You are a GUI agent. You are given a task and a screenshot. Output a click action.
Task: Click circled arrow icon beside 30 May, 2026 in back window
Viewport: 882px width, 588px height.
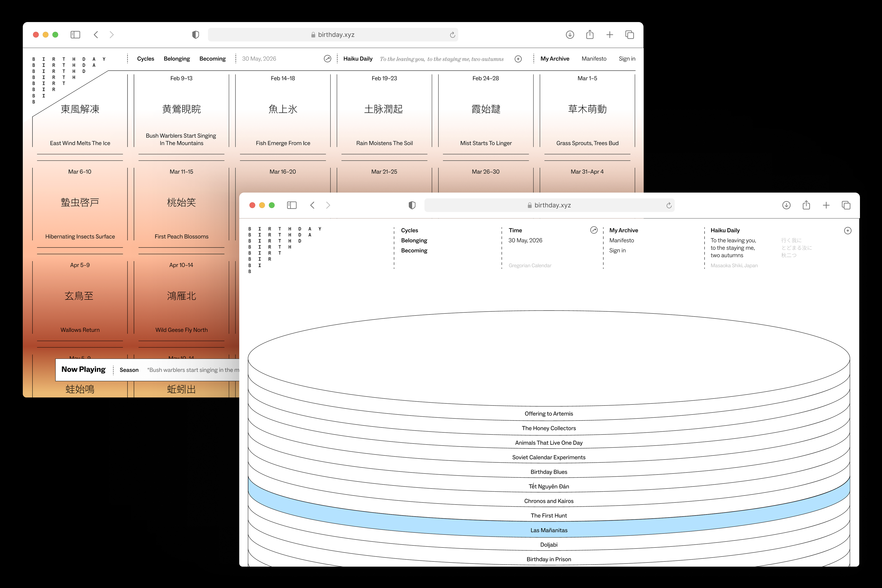point(327,58)
